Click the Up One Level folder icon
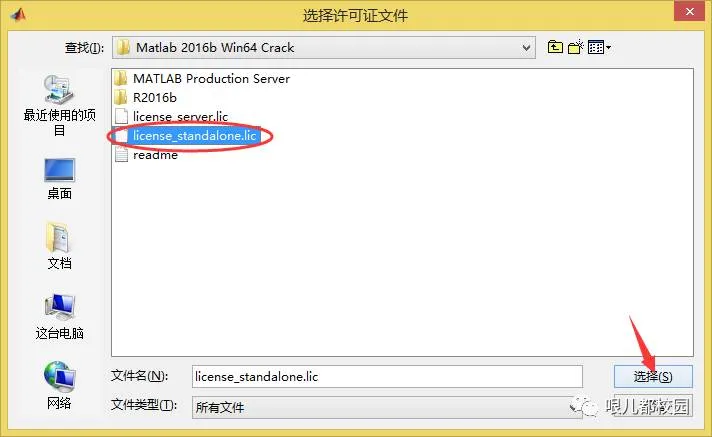Screen dimensions: 712x437 (555, 47)
